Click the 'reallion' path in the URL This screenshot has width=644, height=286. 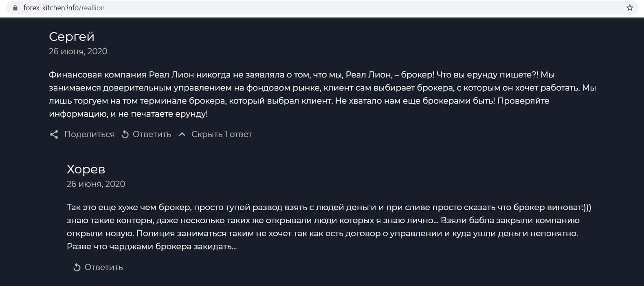93,8
